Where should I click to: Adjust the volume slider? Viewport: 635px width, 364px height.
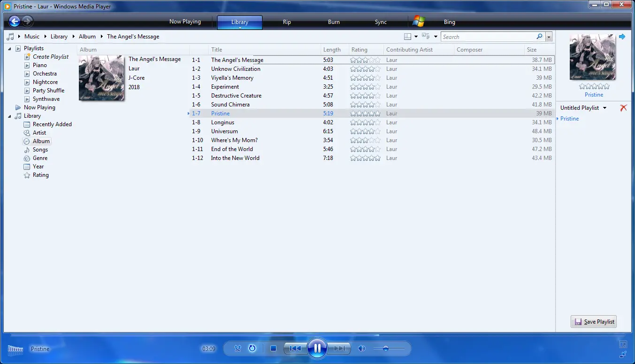(x=389, y=349)
